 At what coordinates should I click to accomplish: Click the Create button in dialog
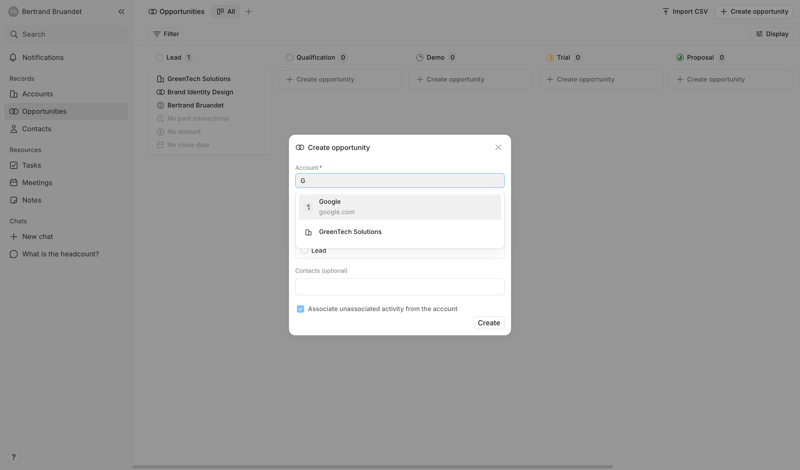click(489, 323)
